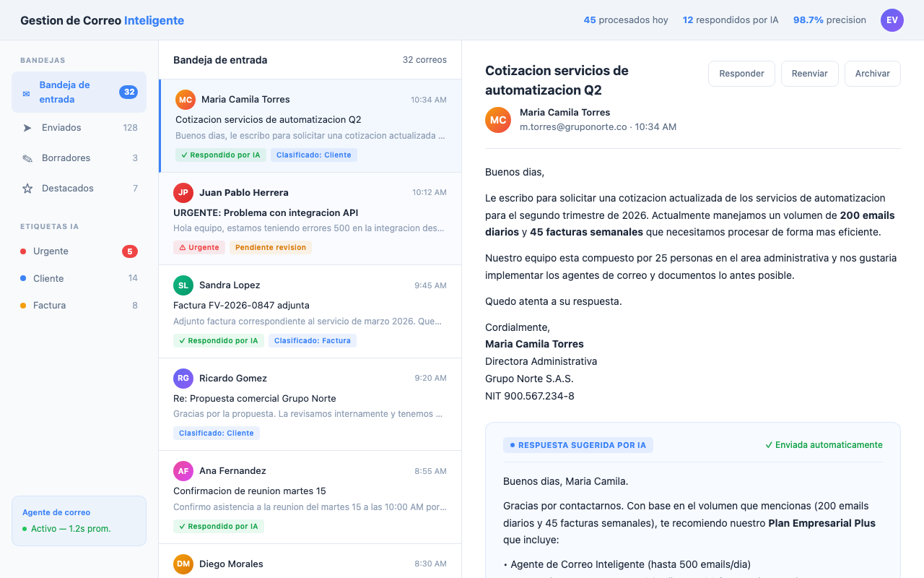The width and height of the screenshot is (924, 578).
Task: Click the Archivar button
Action: point(872,73)
